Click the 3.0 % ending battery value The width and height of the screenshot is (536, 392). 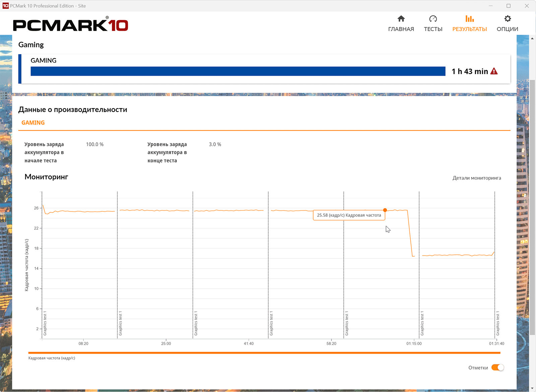[215, 144]
